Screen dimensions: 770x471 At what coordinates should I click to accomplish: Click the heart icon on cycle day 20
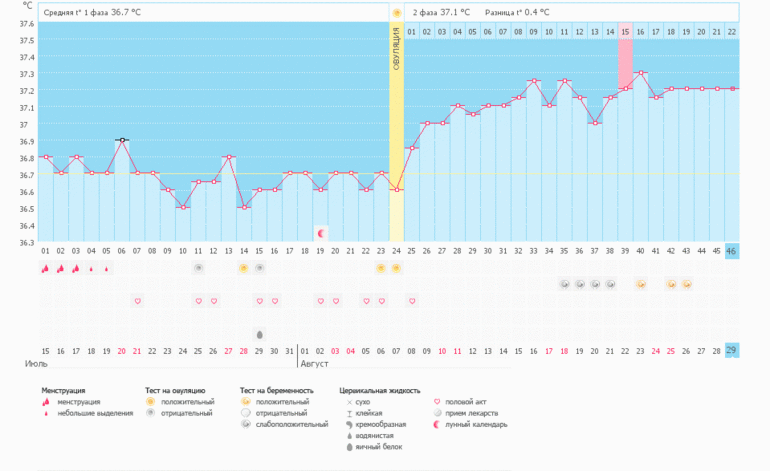pos(336,301)
